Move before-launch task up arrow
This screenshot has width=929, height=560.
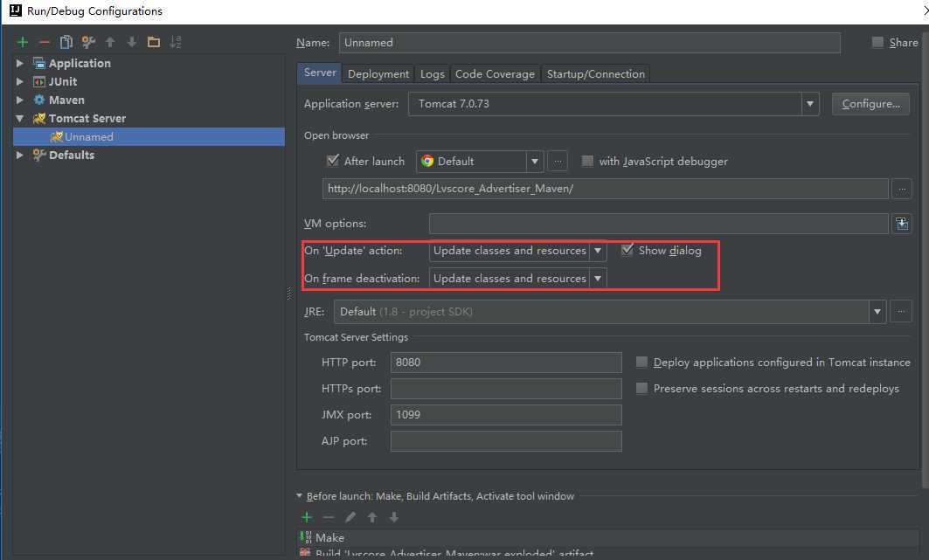pyautogui.click(x=372, y=517)
